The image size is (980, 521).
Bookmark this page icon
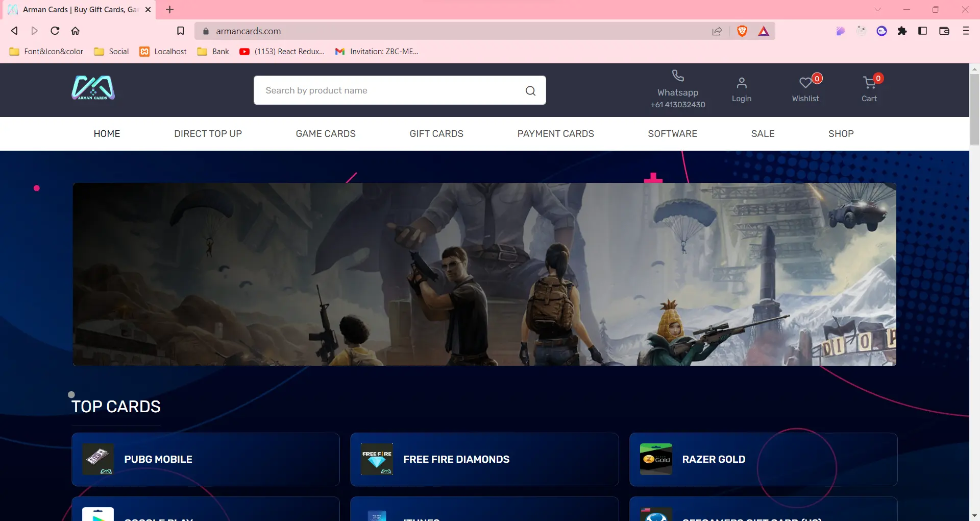[180, 31]
